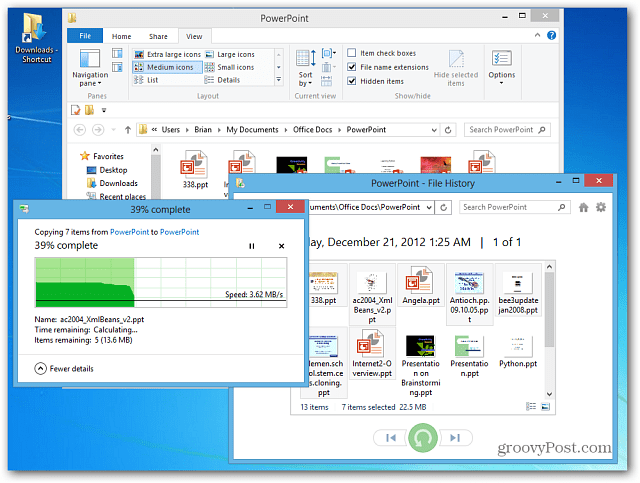
Task: Pause the copy operation
Action: tap(251, 246)
